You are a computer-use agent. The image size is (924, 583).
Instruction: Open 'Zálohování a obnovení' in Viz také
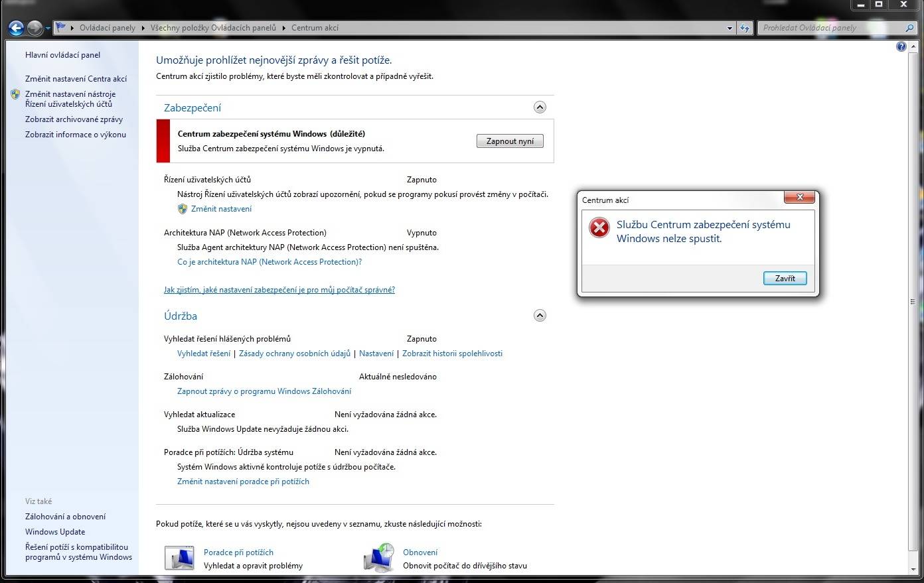[x=65, y=517]
